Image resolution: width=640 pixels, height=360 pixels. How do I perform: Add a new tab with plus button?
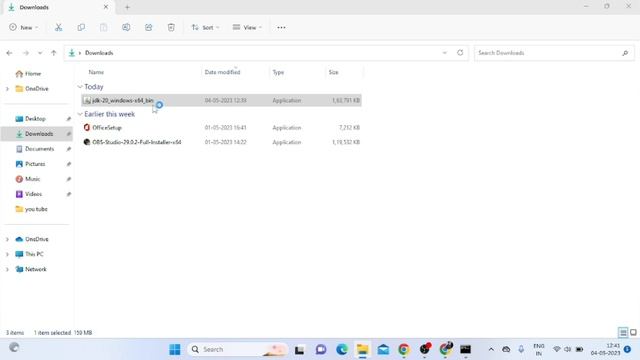click(x=127, y=7)
